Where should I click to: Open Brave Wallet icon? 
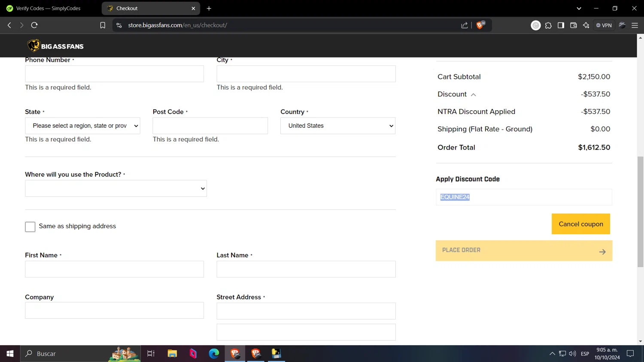573,25
